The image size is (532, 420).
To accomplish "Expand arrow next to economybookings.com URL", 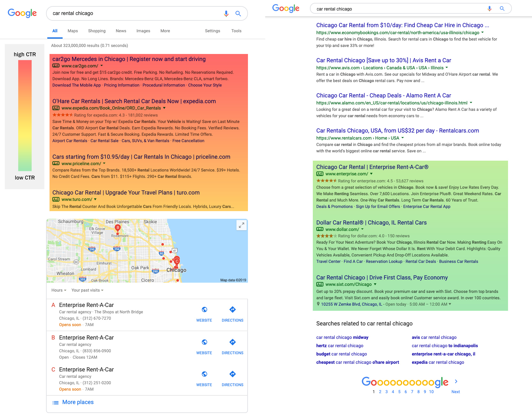I will [482, 33].
